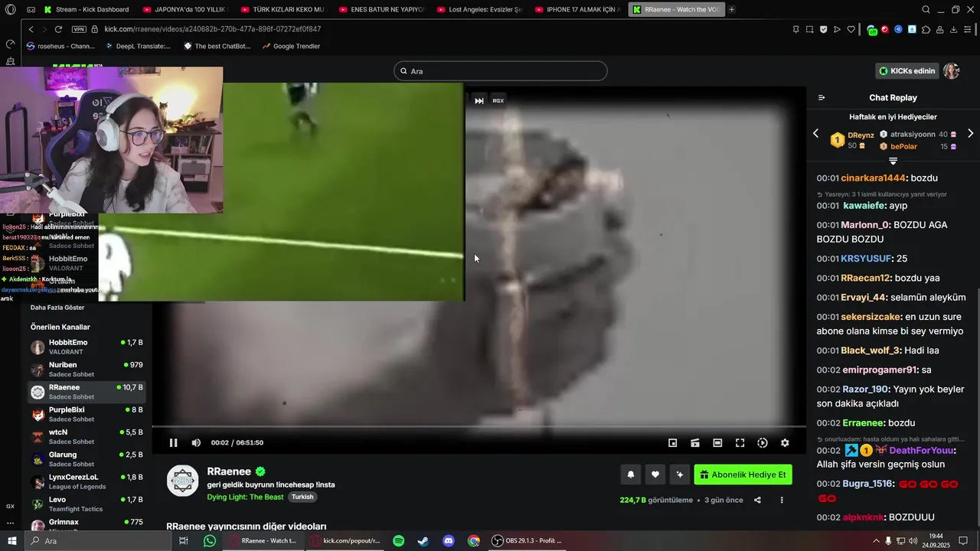Click the KICKs edinin button
Screen dimensions: 980x551
tap(907, 71)
